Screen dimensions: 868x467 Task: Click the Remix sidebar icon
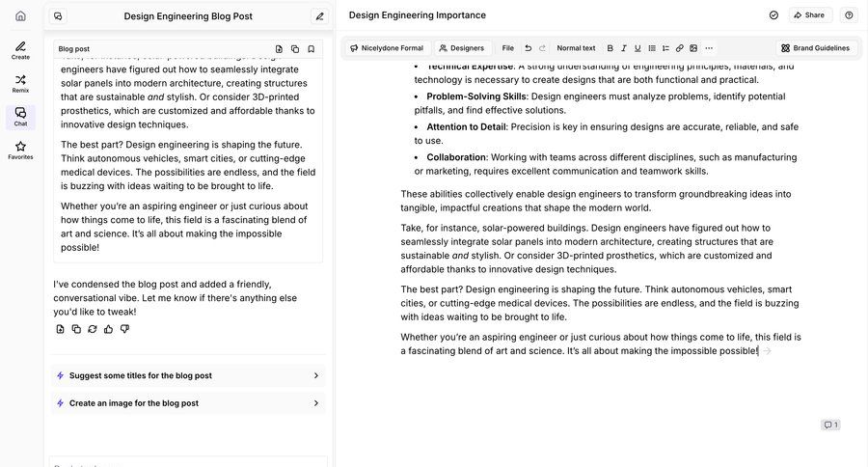tap(20, 83)
